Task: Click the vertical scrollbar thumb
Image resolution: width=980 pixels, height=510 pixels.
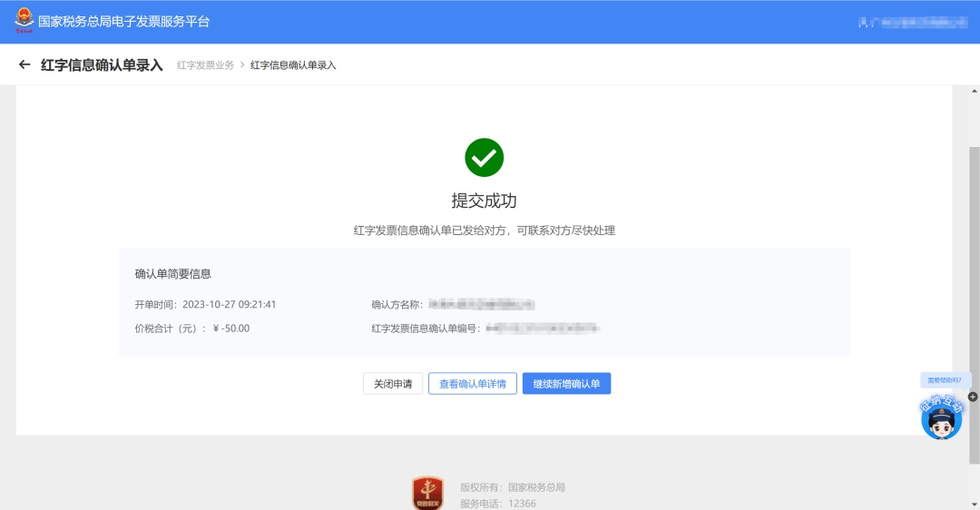Action: [x=975, y=305]
